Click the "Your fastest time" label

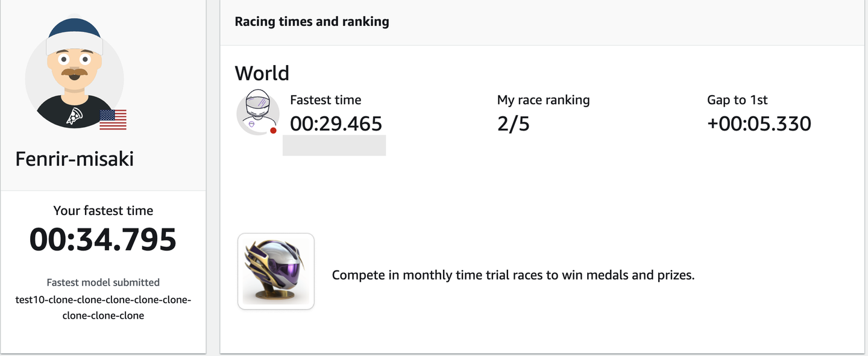pyautogui.click(x=103, y=211)
